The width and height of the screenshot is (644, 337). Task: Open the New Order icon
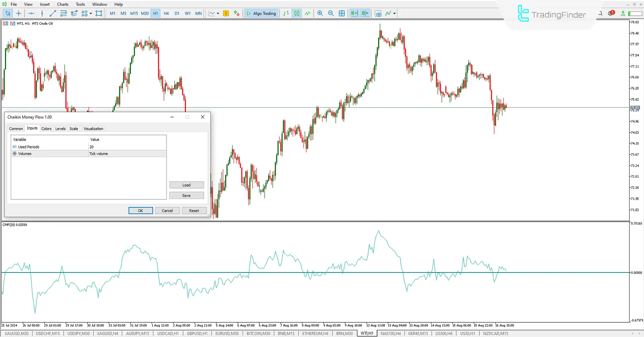point(226,13)
